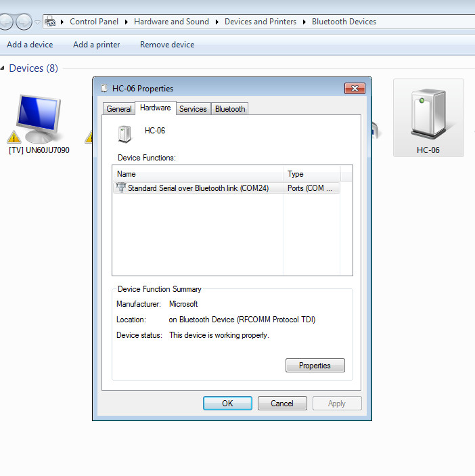Go forward with the Forward arrow button
Image resolution: width=475 pixels, height=476 pixels.
coord(24,22)
